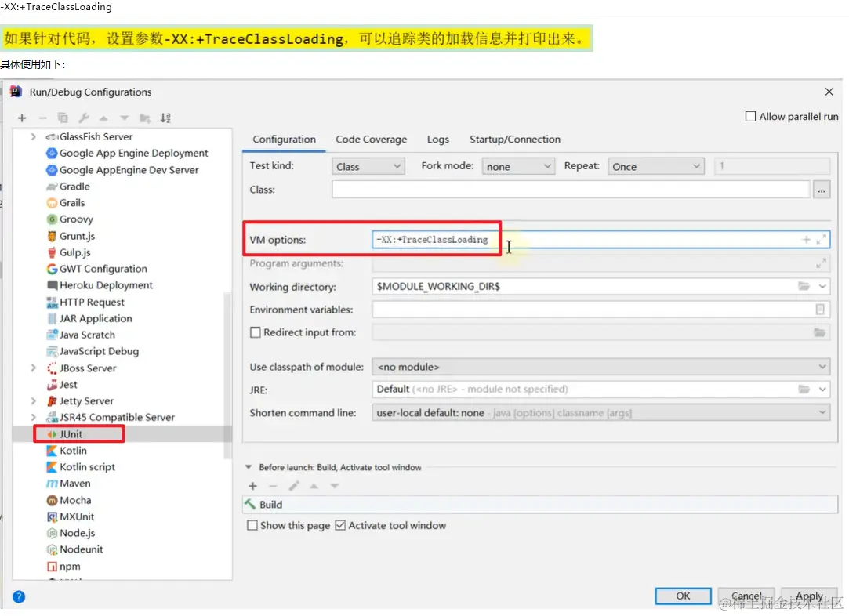849x616 pixels.
Task: Click the copy configuration icon
Action: (63, 118)
